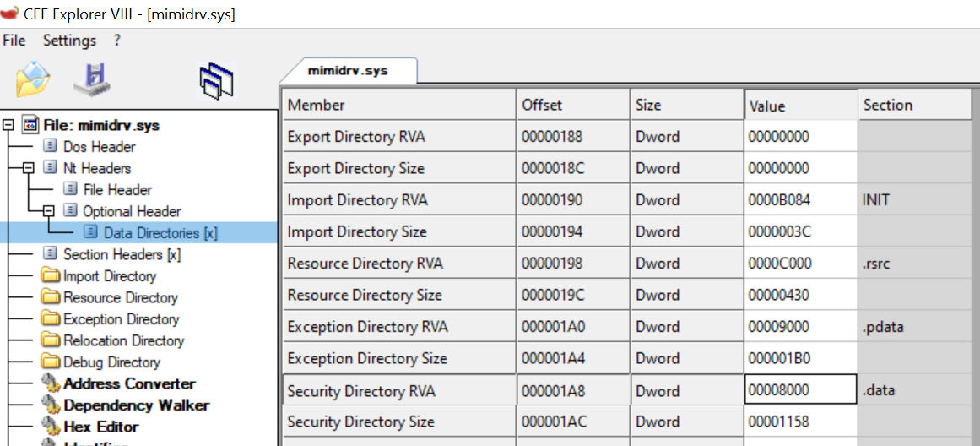Image resolution: width=980 pixels, height=446 pixels.
Task: Open Hex Editor from the tree
Action: [101, 427]
